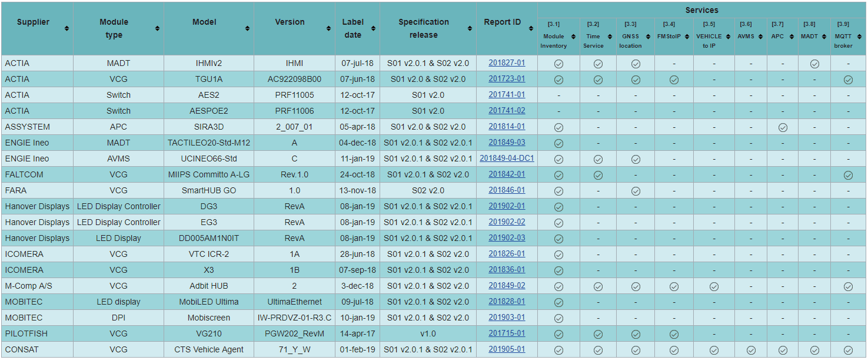868x360 pixels.
Task: Open report 201846-01 link
Action: tap(507, 190)
